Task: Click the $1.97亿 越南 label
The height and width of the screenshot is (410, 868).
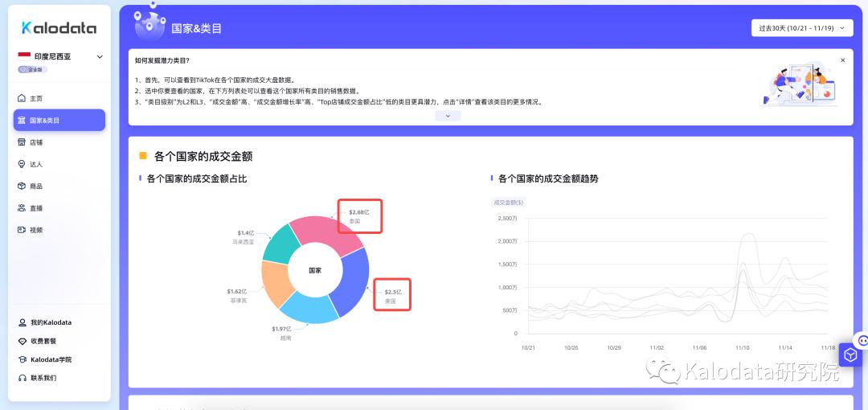Action: pos(281,333)
